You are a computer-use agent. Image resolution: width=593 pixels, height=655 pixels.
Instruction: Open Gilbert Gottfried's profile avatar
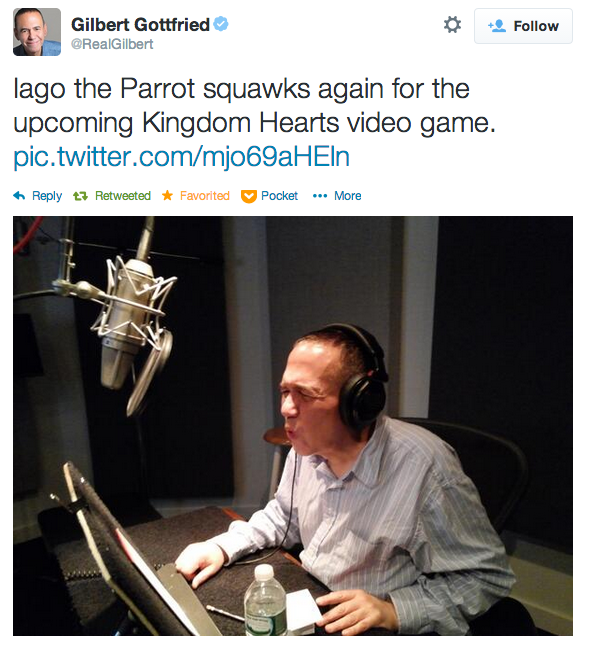click(x=37, y=32)
